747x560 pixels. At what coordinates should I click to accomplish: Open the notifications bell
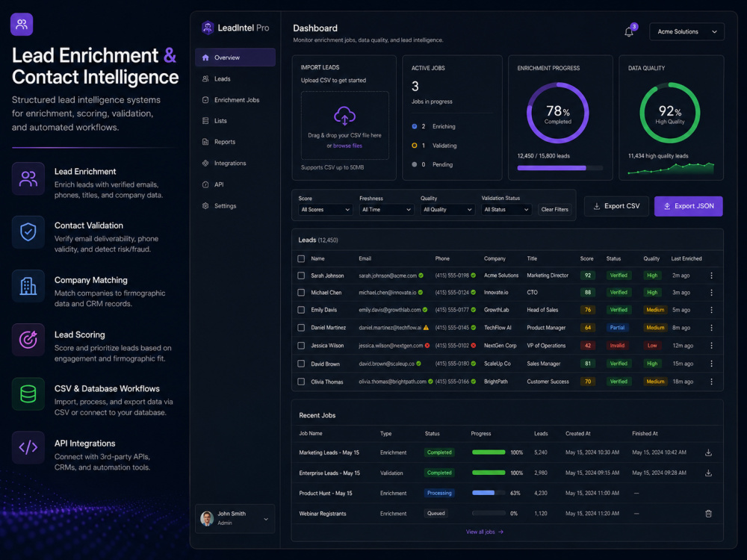coord(628,32)
